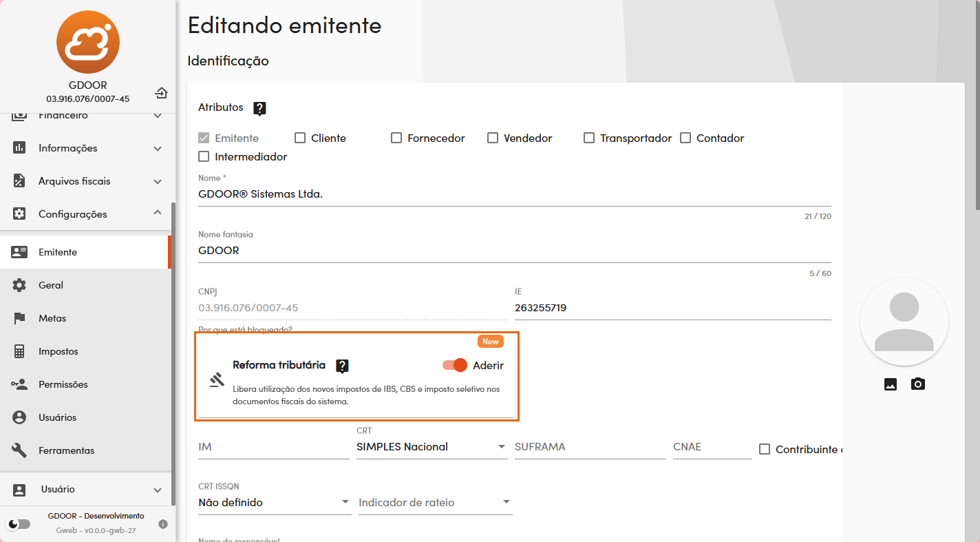980x542 pixels.
Task: Expand the Usuário menu chevron
Action: coord(158,490)
